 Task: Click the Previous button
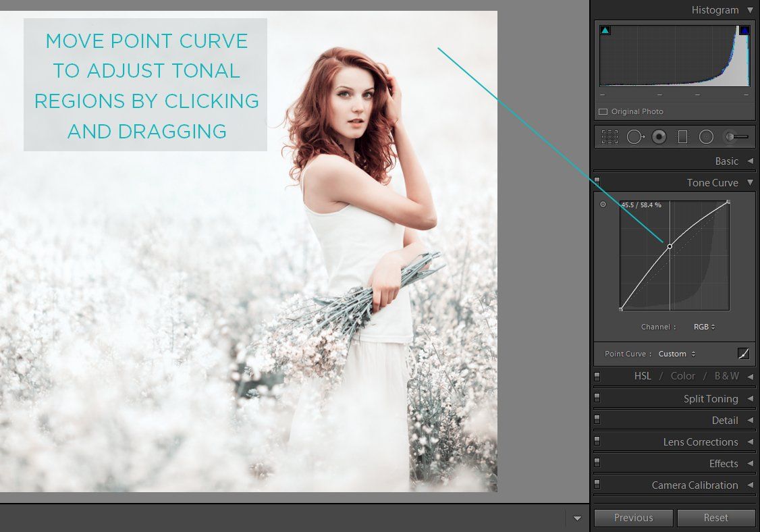click(634, 517)
